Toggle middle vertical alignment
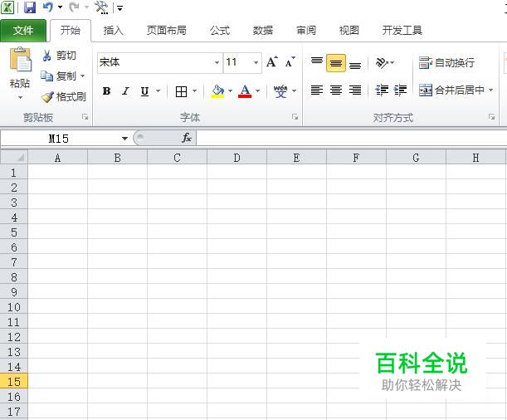The height and width of the screenshot is (420, 507). point(336,63)
